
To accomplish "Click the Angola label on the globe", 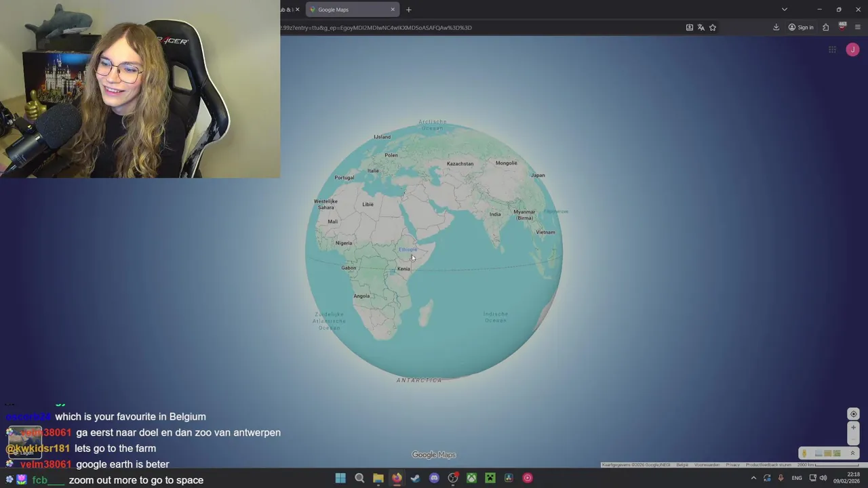I will point(361,296).
